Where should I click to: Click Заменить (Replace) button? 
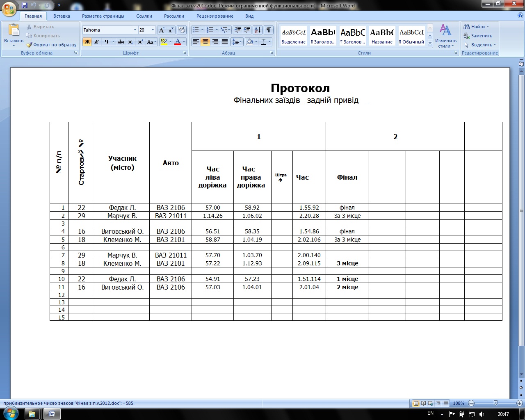click(478, 36)
